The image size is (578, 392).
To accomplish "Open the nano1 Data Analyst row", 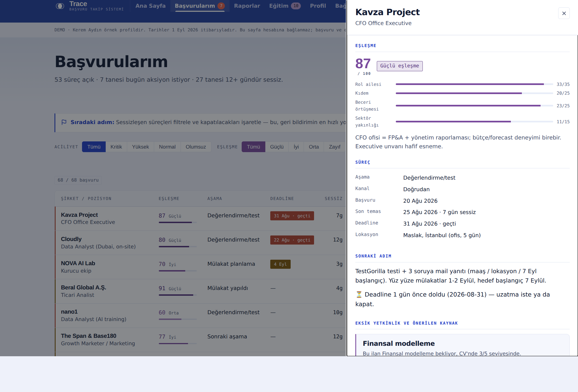I will click(x=200, y=316).
